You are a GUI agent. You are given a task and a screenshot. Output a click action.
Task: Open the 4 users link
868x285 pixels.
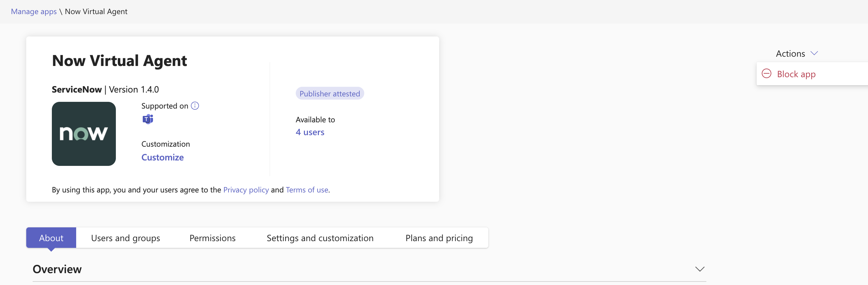coord(310,132)
